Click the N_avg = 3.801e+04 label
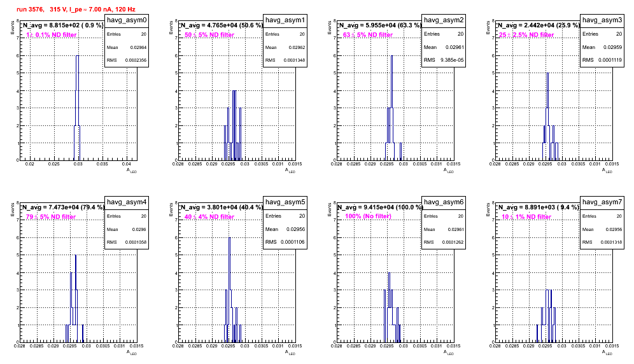634x364 pixels. (x=222, y=207)
